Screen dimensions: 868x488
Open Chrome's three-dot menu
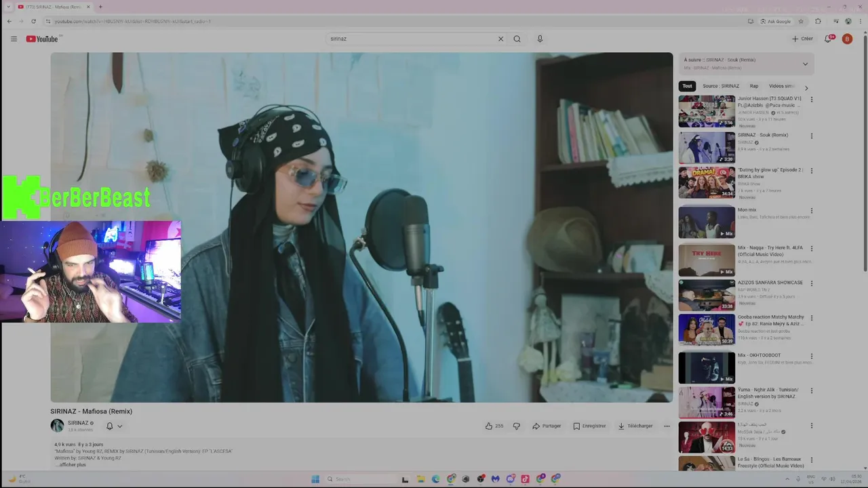coord(860,21)
